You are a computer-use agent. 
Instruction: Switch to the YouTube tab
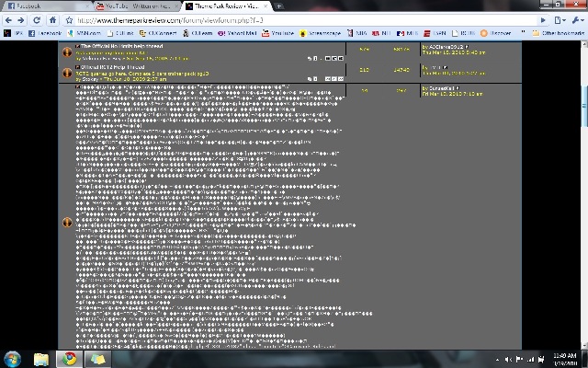(x=137, y=6)
